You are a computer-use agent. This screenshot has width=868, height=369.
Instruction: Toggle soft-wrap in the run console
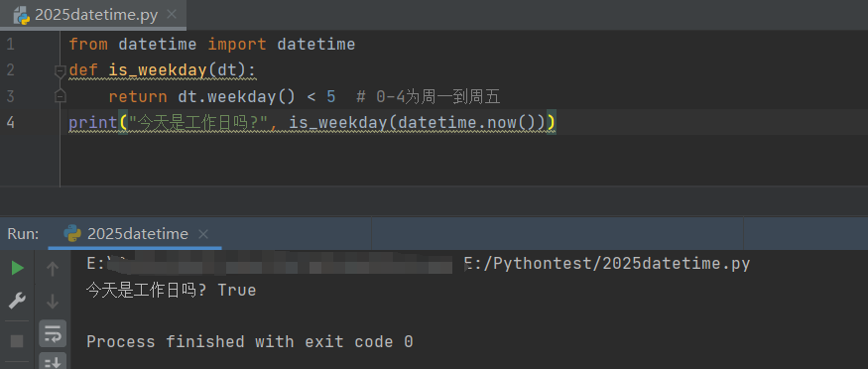pyautogui.click(x=53, y=333)
